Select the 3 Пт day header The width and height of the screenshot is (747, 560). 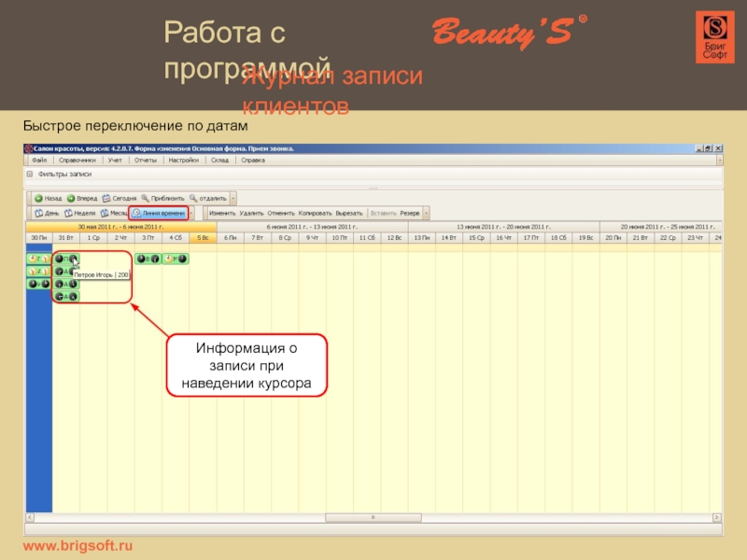[148, 237]
